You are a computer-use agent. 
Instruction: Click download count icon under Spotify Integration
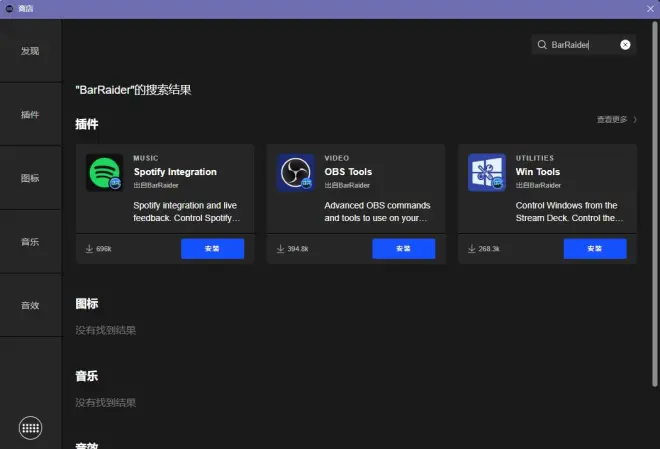89,249
